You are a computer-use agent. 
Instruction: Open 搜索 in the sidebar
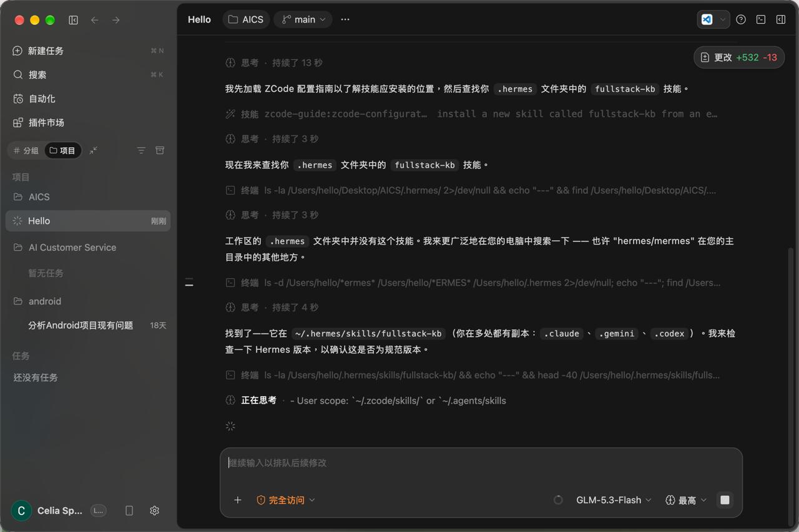pyautogui.click(x=88, y=75)
